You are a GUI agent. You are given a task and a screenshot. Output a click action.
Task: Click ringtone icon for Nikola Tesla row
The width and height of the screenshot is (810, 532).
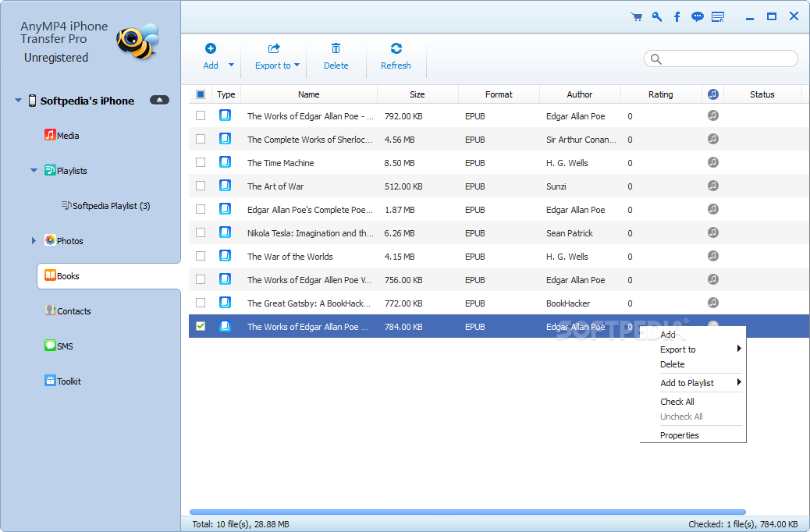pyautogui.click(x=713, y=232)
